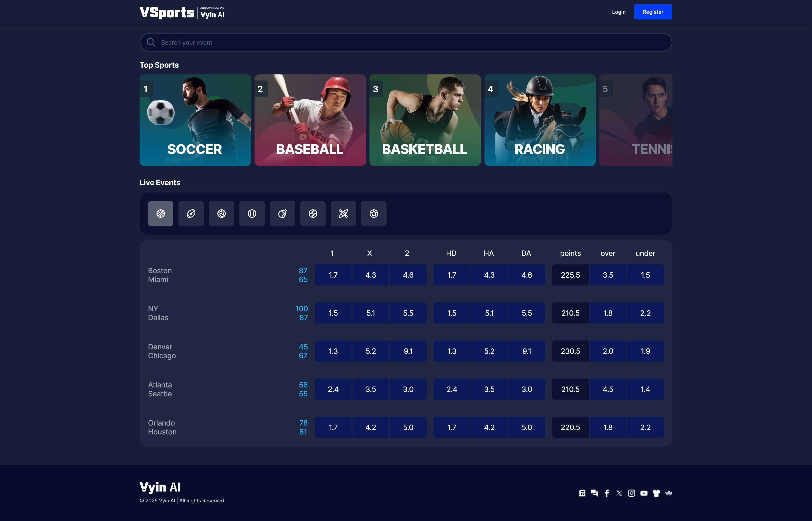Select the American football live events filter
Screen dimensions: 812x521
pyautogui.click(x=191, y=214)
